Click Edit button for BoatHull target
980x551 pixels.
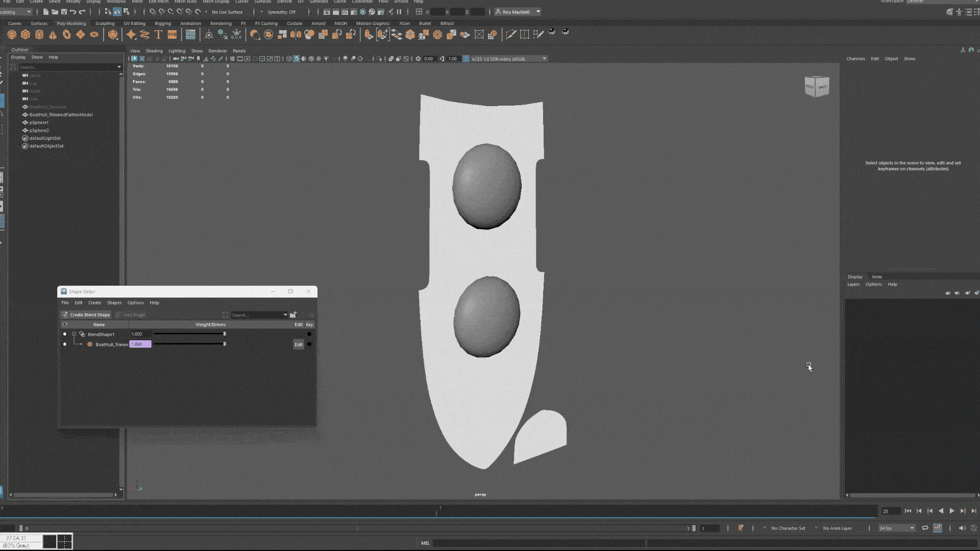point(298,344)
